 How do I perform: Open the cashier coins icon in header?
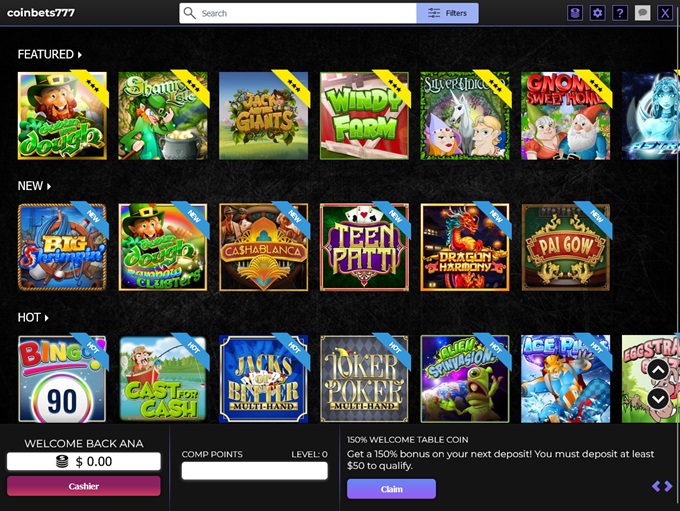(x=575, y=13)
